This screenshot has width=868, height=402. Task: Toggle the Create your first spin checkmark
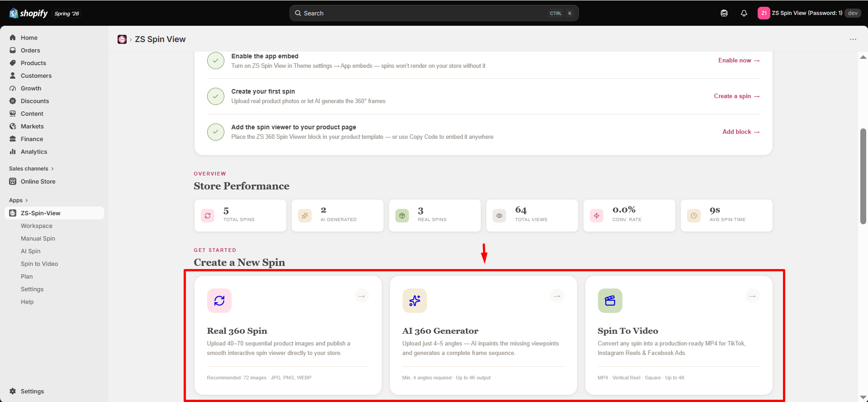216,96
